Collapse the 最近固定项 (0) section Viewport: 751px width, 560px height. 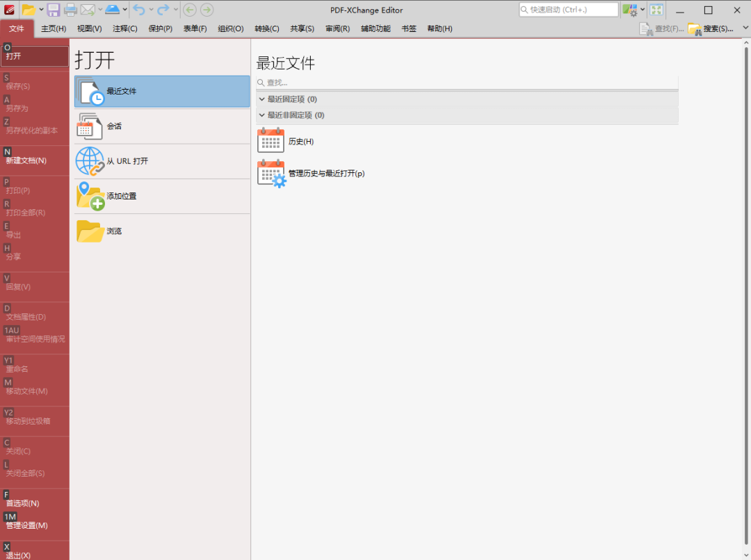(x=262, y=99)
